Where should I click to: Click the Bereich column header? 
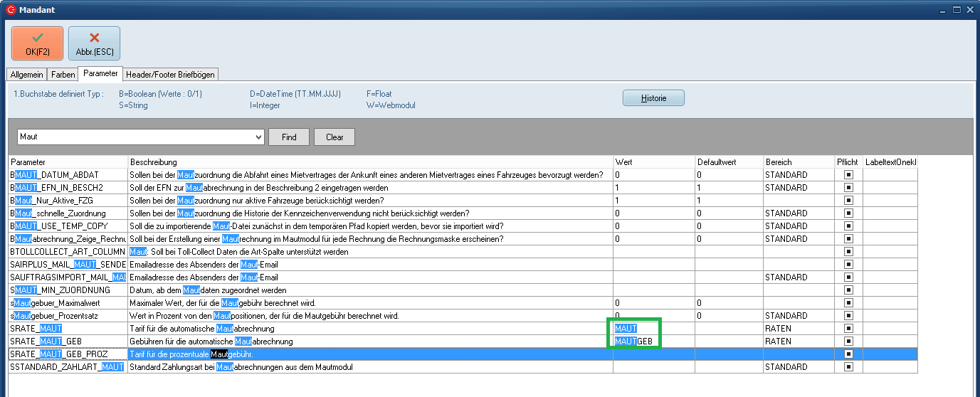tap(798, 162)
